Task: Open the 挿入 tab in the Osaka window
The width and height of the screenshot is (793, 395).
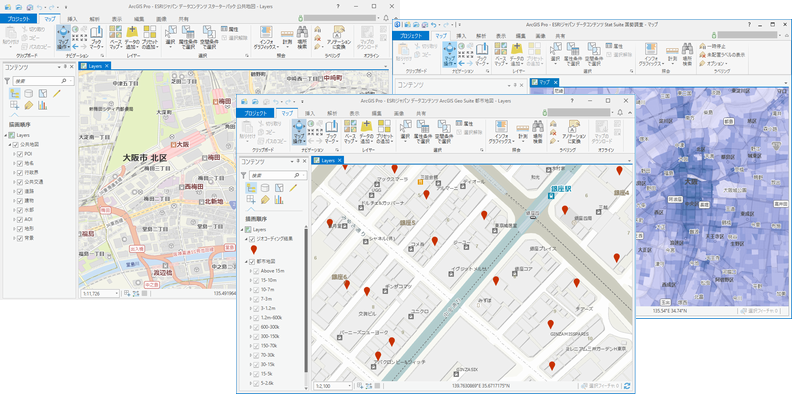Action: (x=72, y=19)
